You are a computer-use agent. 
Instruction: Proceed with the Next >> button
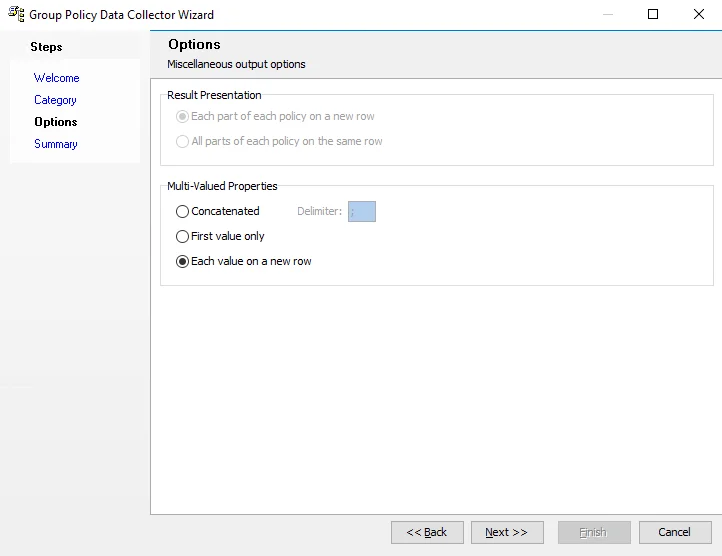coord(507,533)
